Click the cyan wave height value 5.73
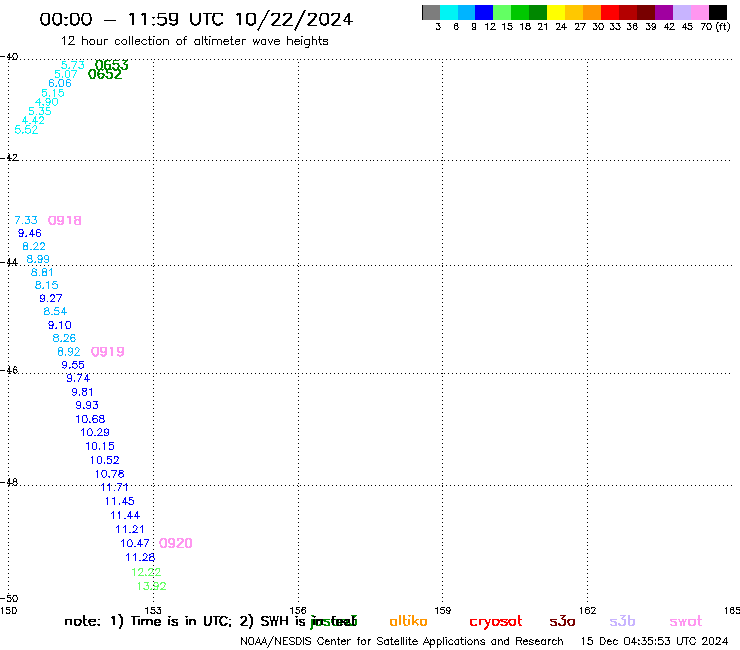This screenshot has width=740, height=650. click(x=73, y=65)
